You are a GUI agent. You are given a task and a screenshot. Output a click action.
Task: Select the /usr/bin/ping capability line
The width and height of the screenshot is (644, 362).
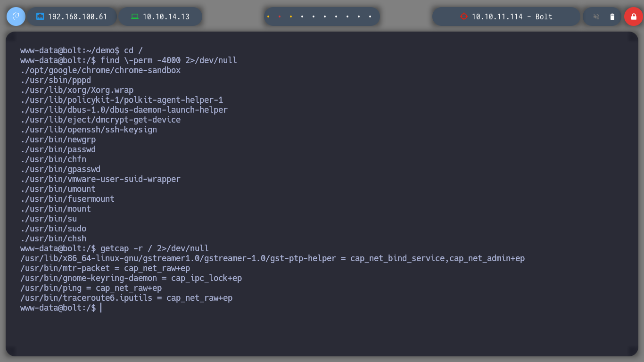click(x=91, y=288)
